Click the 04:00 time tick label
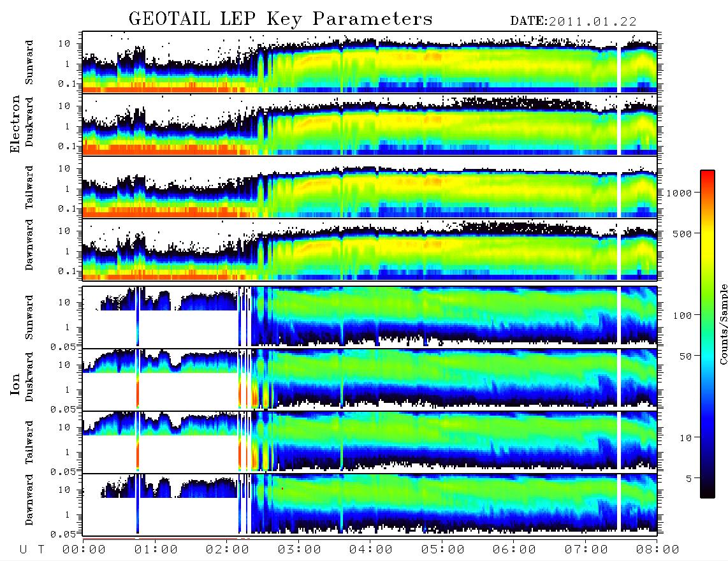Image resolution: width=728 pixels, height=561 pixels. tap(371, 550)
